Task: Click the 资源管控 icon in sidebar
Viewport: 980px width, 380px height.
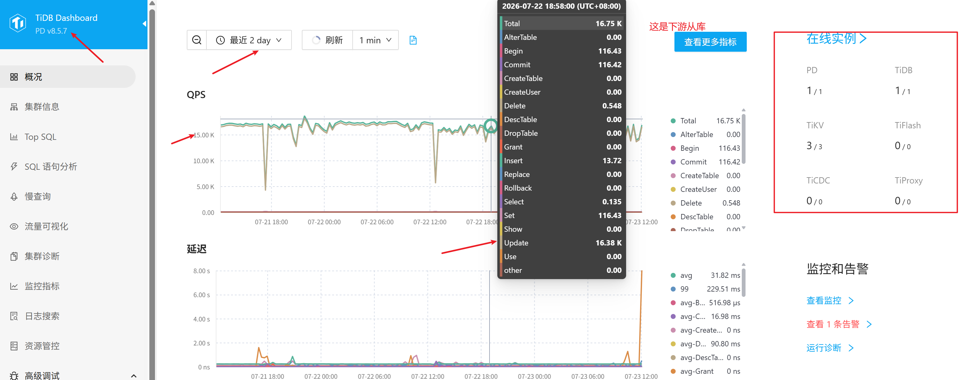Action: (x=14, y=346)
